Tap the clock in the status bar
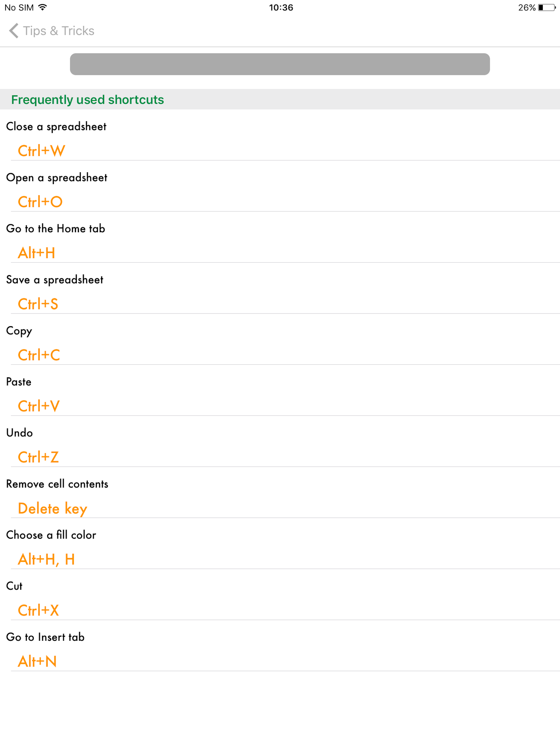This screenshot has width=560, height=747. pos(280,7)
